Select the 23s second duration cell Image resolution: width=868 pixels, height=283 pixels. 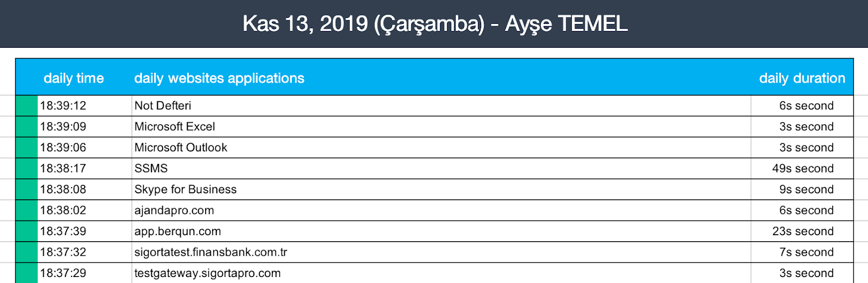coord(802,231)
